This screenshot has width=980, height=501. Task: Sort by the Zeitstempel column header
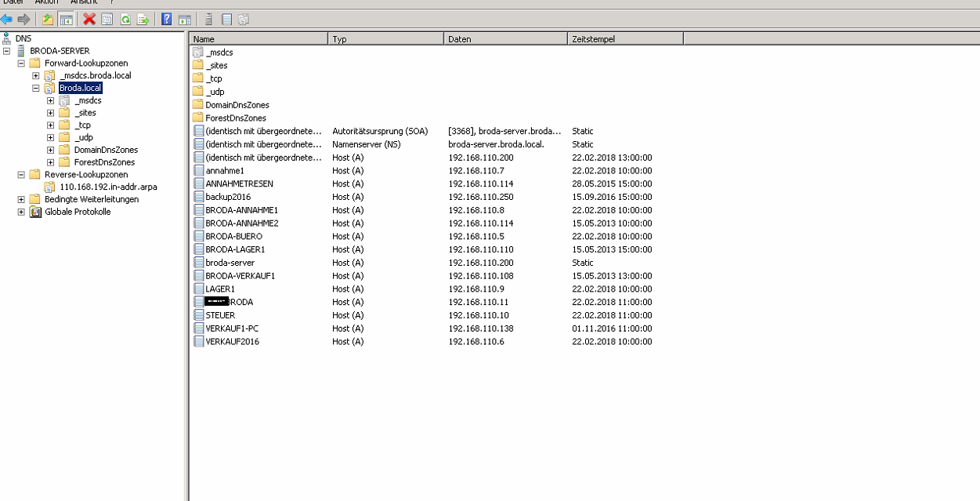coord(625,38)
